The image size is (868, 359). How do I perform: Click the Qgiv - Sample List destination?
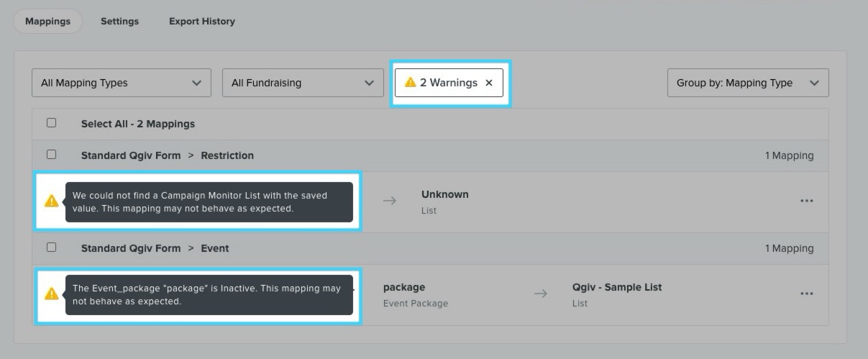[616, 287]
